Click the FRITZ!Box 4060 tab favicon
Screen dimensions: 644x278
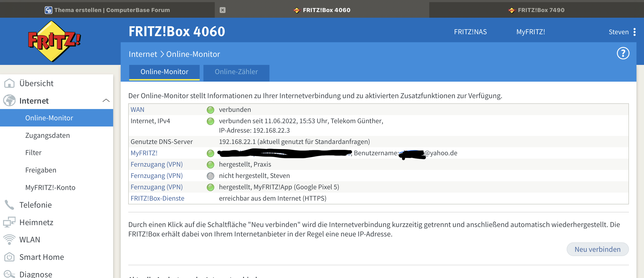(297, 10)
